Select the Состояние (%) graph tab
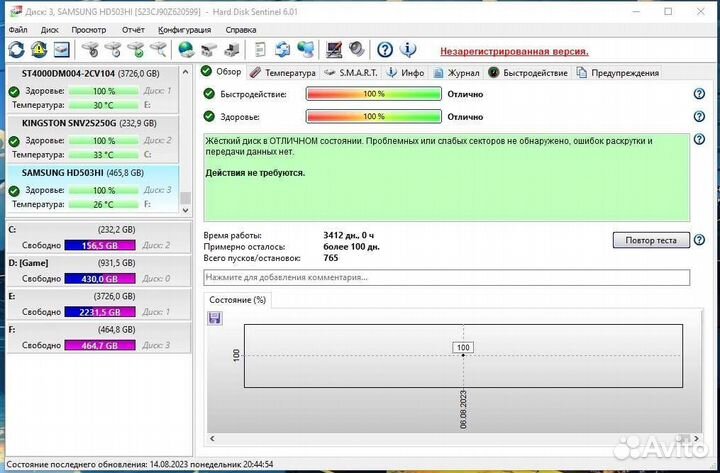Screen dimensions: 720x473 point(237,300)
